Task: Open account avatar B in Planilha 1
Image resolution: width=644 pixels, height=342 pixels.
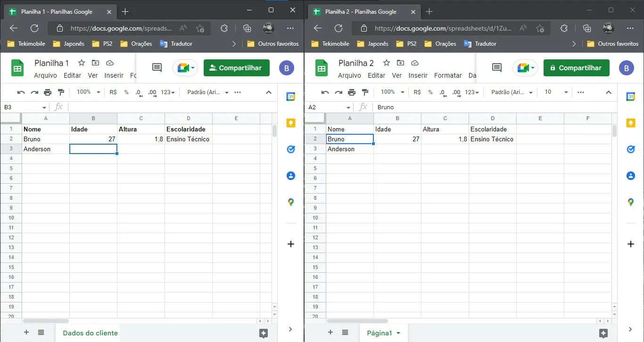Action: (287, 68)
